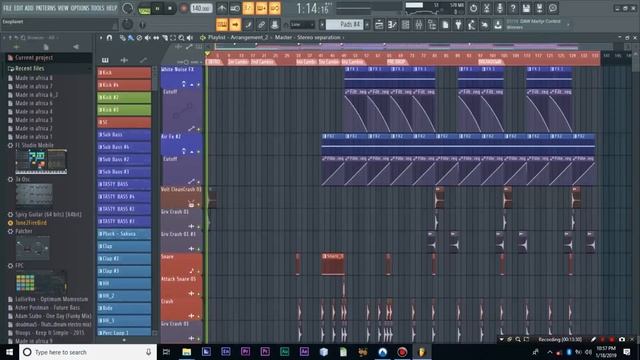The image size is (640, 360).
Task: Click the 140 tempo field
Action: coord(201,8)
